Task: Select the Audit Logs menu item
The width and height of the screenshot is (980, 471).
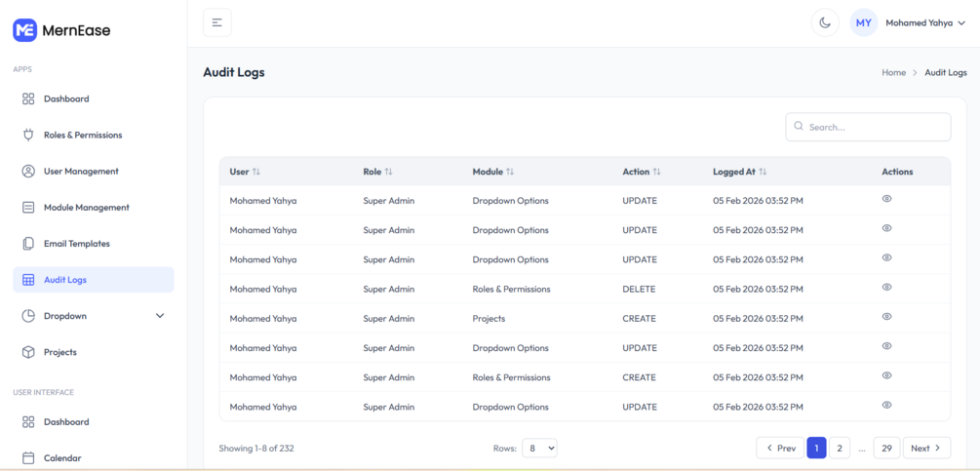Action: (x=94, y=280)
